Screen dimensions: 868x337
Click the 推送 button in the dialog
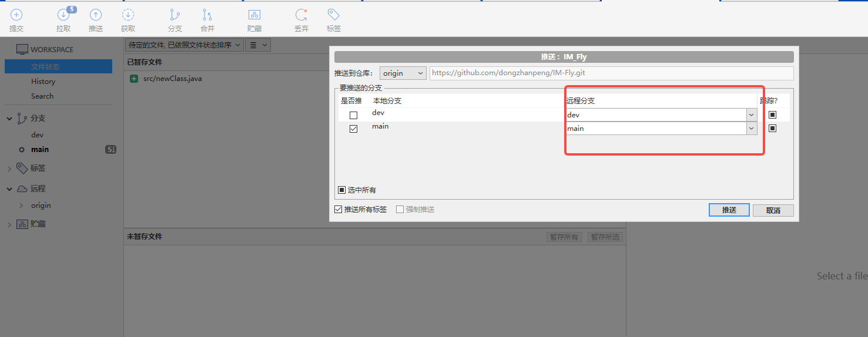tap(729, 210)
